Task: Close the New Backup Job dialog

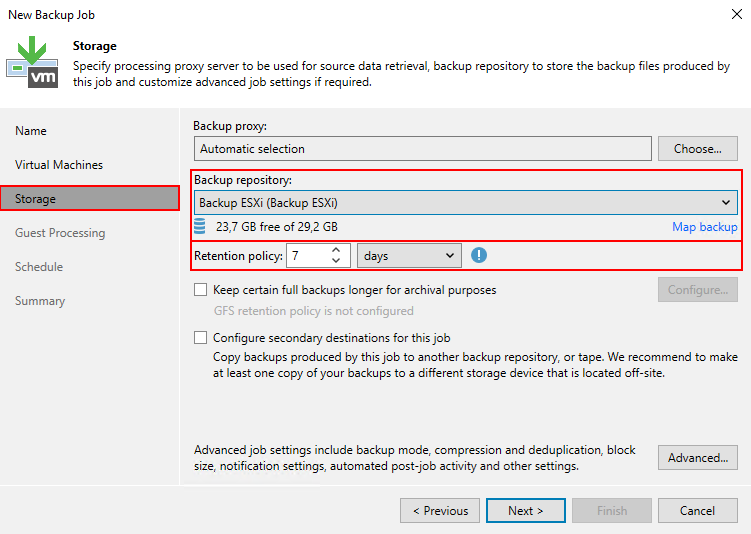Action: (737, 14)
